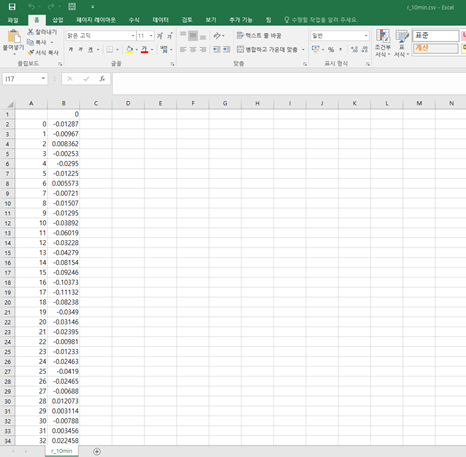Click the comma style icon
This screenshot has height=457, width=466.
pos(340,49)
